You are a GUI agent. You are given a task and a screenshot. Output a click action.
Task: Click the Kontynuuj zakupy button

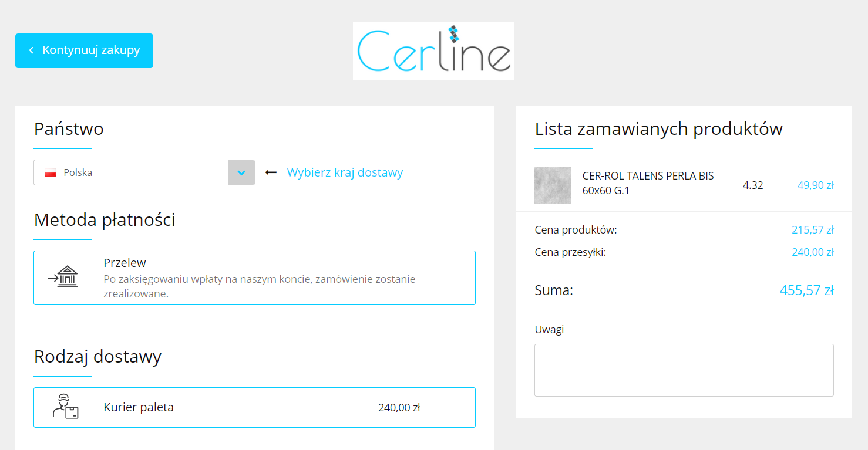[84, 50]
